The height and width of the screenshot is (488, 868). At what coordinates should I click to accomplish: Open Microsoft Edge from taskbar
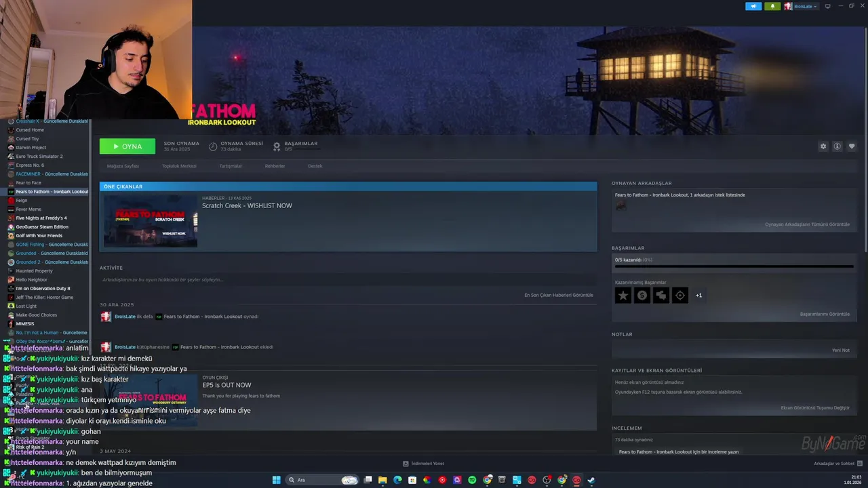pyautogui.click(x=397, y=480)
